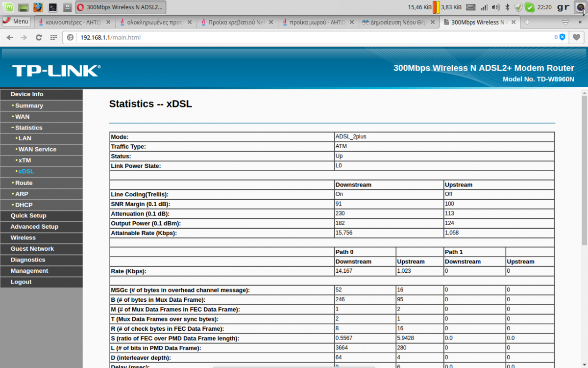Click the mail envelope tray icon
This screenshot has height=368, width=588.
pyautogui.click(x=471, y=7)
